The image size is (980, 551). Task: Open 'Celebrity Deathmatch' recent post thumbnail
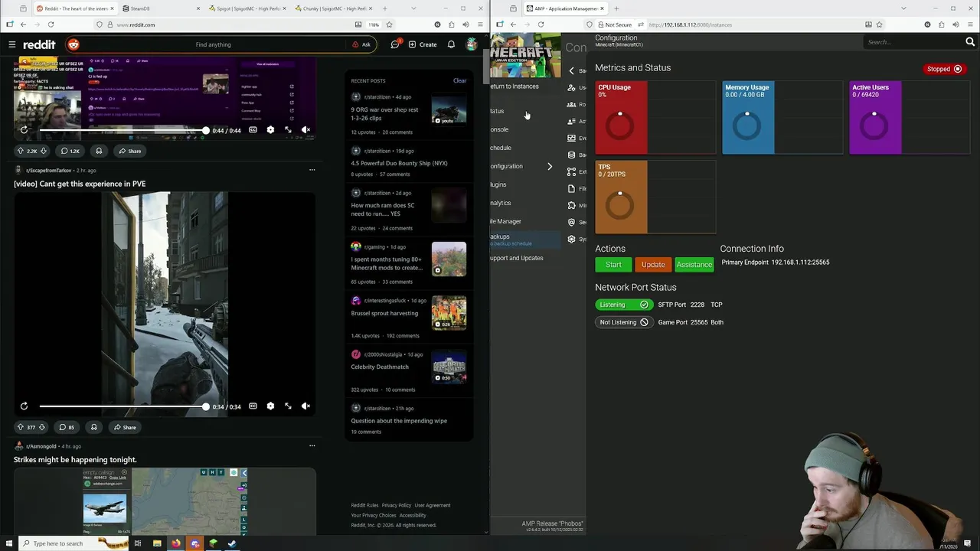(x=449, y=367)
